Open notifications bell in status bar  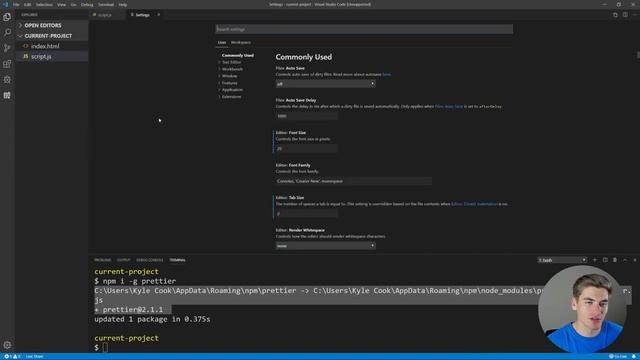(634, 356)
